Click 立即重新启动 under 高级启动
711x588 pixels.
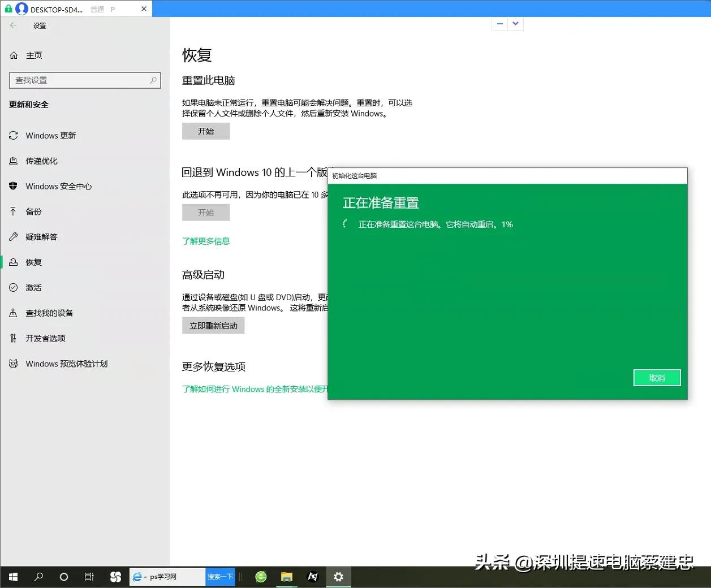(213, 325)
